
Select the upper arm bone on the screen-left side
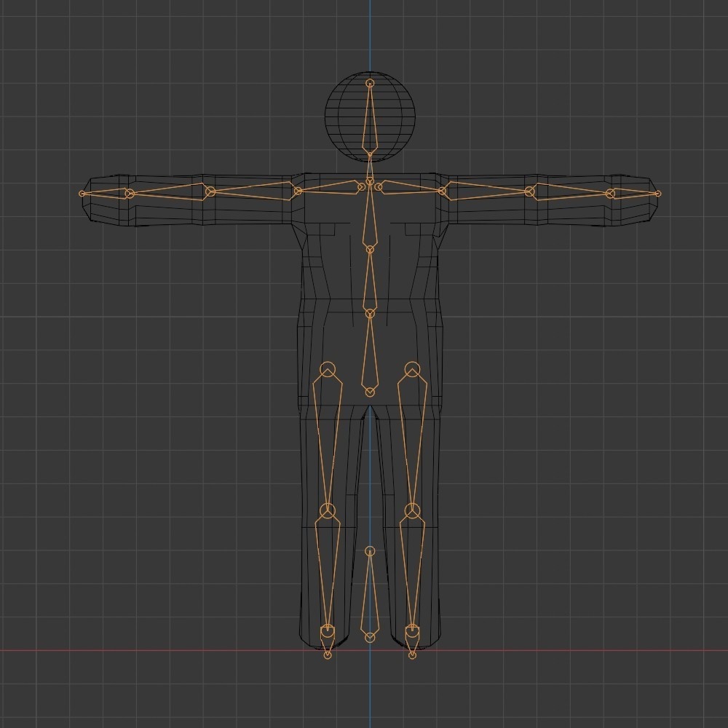tap(253, 191)
